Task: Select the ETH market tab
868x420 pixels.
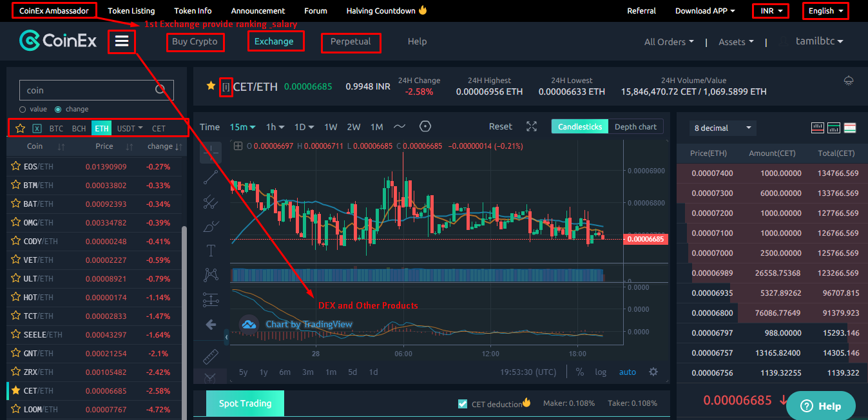Action: pos(101,128)
